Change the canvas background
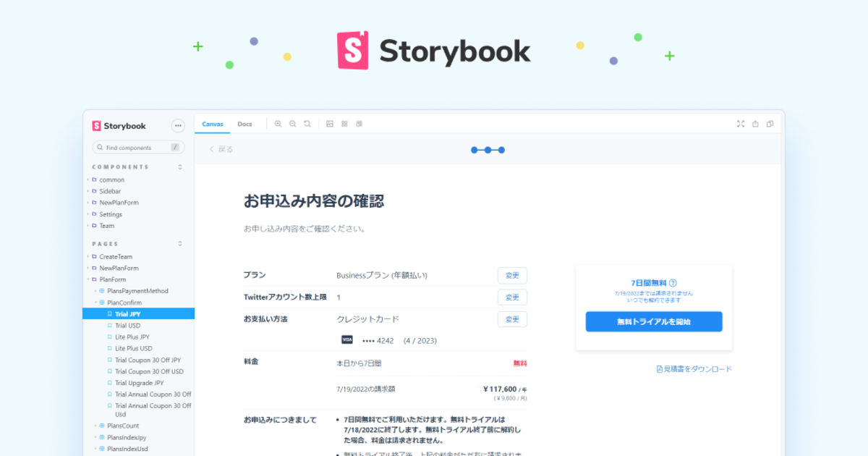Image resolution: width=868 pixels, height=456 pixels. [x=330, y=124]
